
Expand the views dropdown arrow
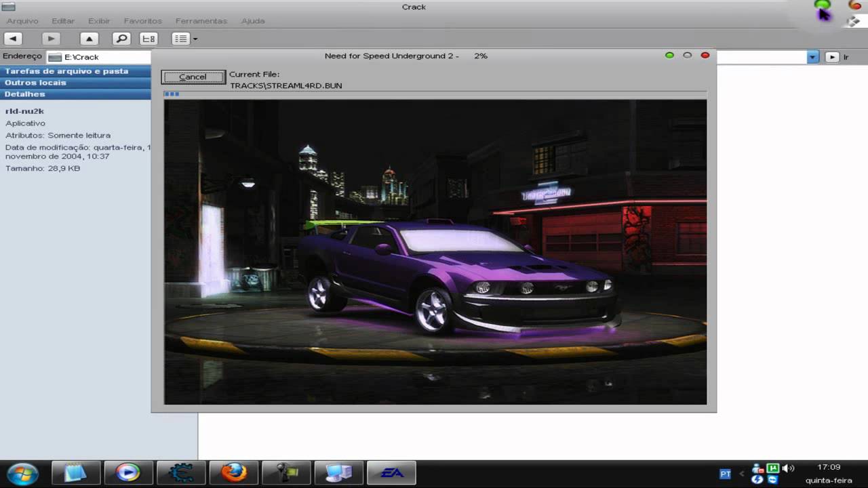point(195,39)
